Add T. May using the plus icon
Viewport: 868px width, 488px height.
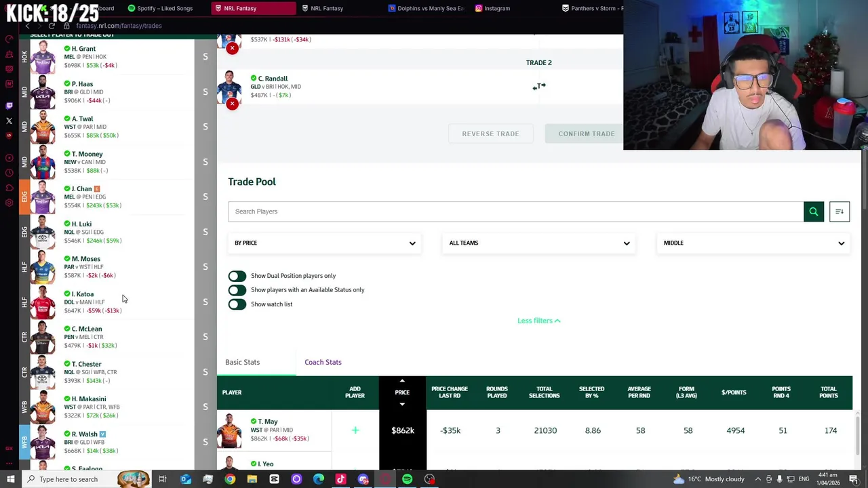(x=355, y=430)
